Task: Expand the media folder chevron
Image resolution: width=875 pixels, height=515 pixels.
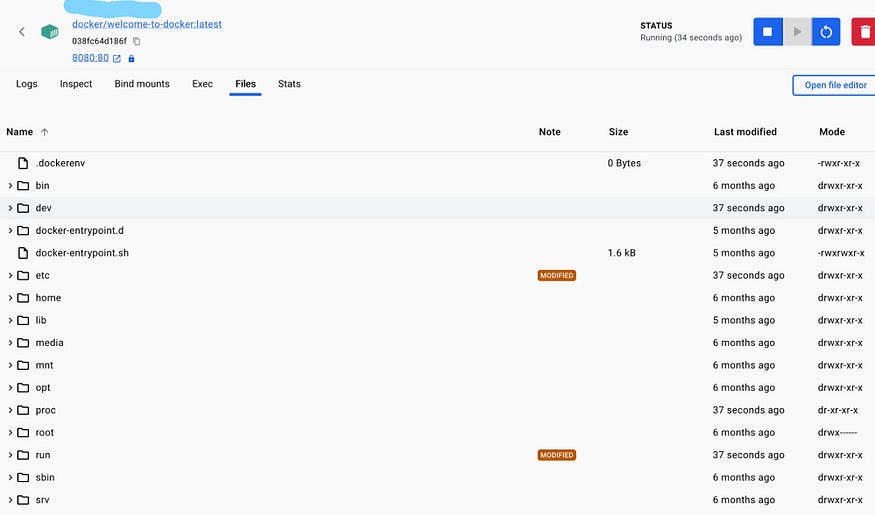Action: tap(10, 343)
